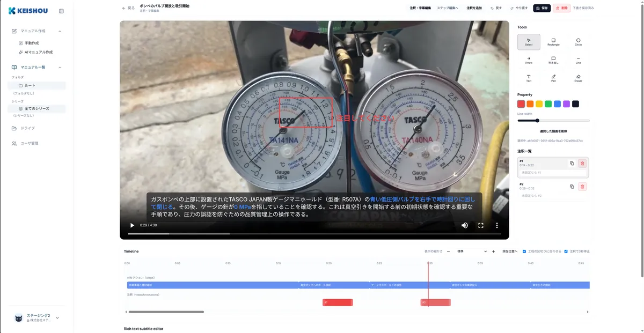Duplicate annotation #2 with copy icon
This screenshot has width=644, height=333.
pyautogui.click(x=572, y=187)
